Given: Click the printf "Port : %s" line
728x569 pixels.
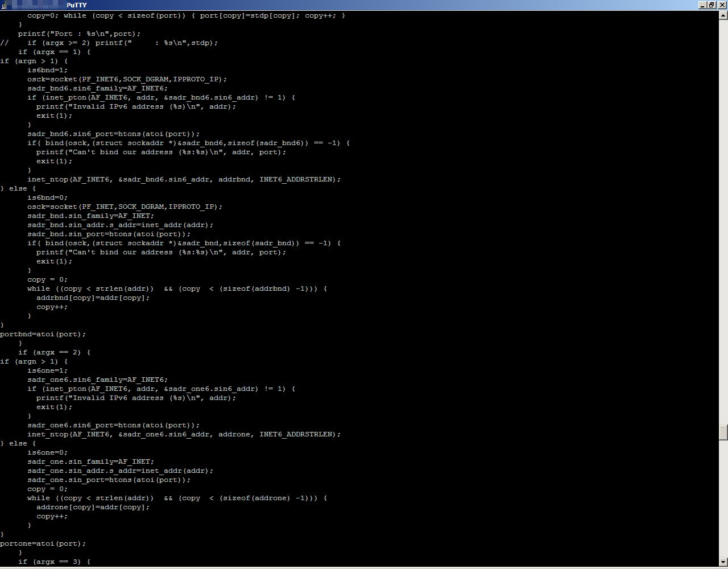Looking at the screenshot, I should click(x=79, y=34).
